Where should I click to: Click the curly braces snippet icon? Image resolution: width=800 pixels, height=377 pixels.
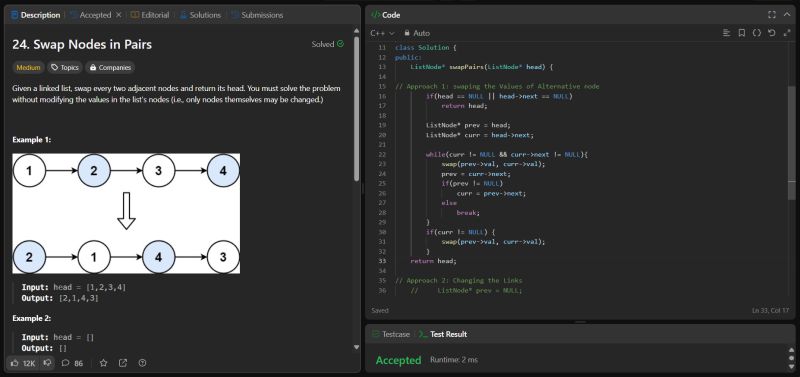click(757, 33)
